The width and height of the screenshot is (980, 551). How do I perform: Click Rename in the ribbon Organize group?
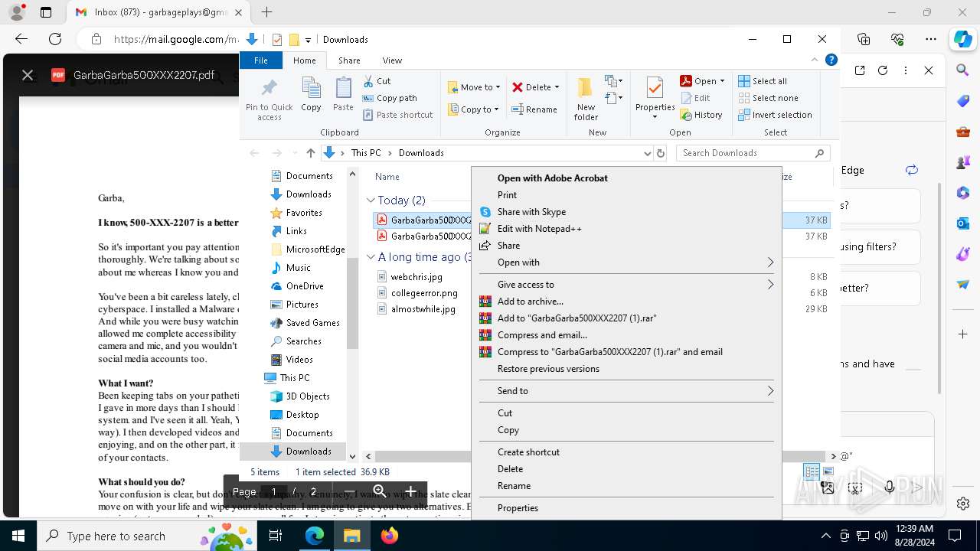tap(534, 109)
